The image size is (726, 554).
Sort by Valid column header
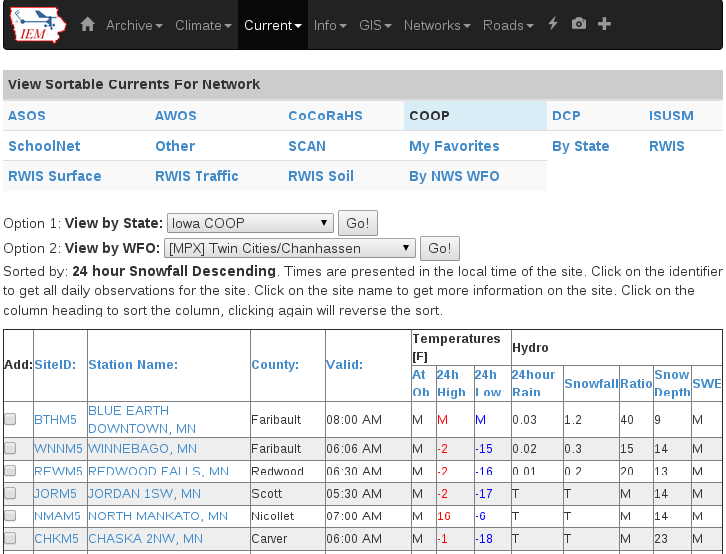[344, 365]
